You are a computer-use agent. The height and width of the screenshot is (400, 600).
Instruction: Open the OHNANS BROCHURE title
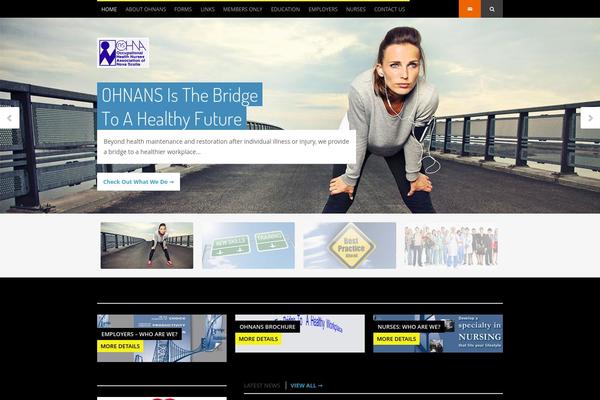(x=267, y=327)
